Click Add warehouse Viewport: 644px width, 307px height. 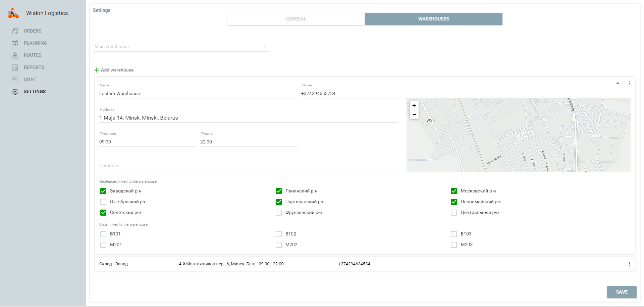point(114,70)
